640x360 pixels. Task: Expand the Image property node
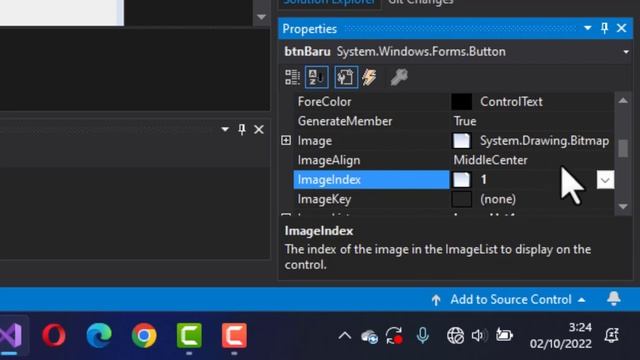pos(286,140)
